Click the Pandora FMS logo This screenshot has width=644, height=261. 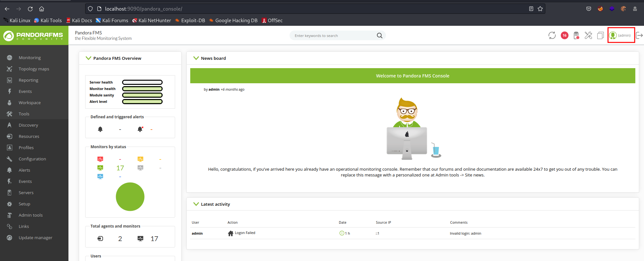click(34, 35)
